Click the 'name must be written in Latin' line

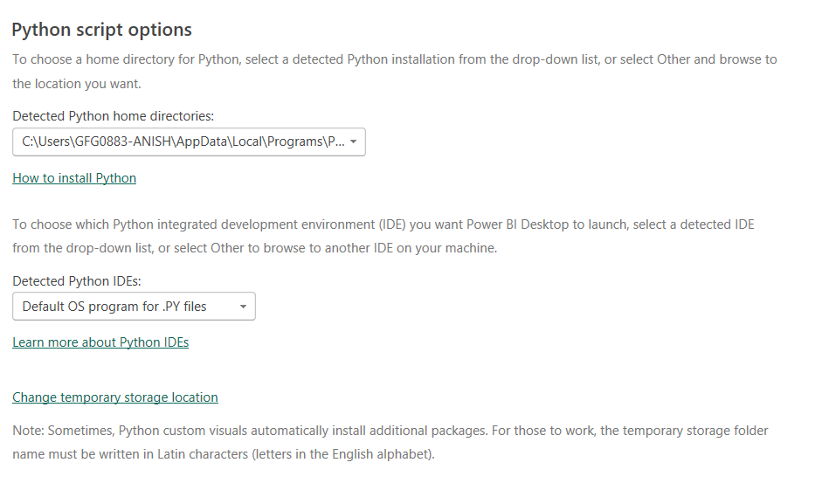click(223, 454)
